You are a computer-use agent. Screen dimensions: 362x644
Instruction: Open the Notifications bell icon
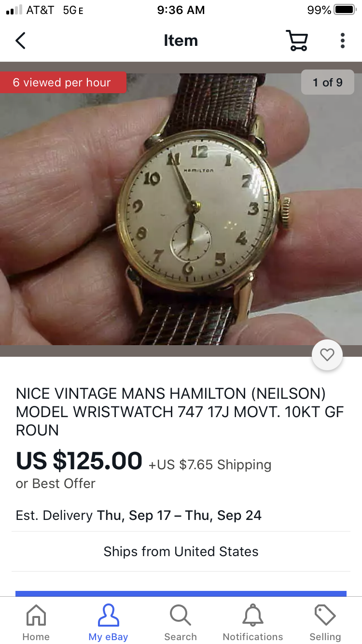253,616
